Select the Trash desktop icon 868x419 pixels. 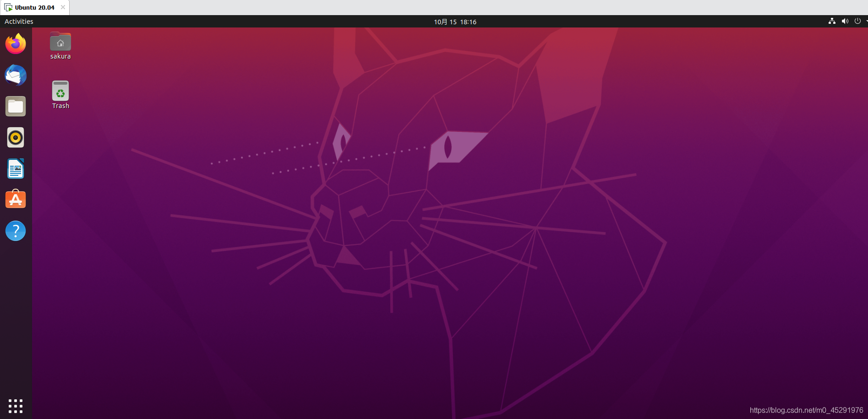coord(60,95)
